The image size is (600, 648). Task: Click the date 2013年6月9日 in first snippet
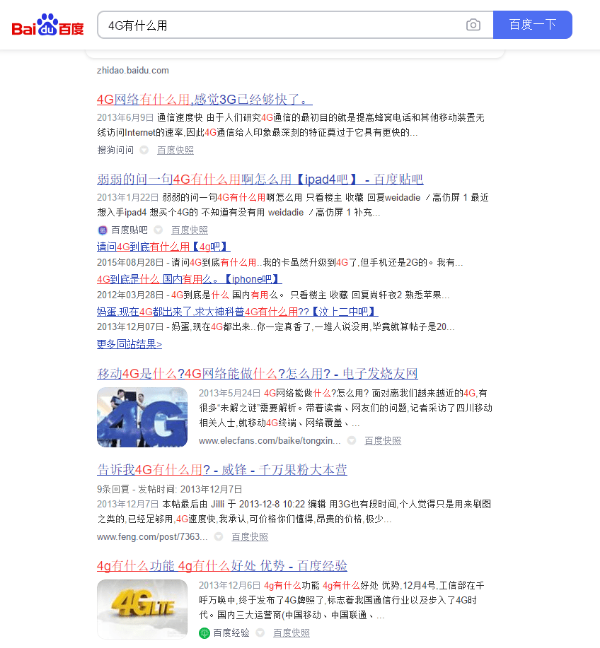click(125, 118)
